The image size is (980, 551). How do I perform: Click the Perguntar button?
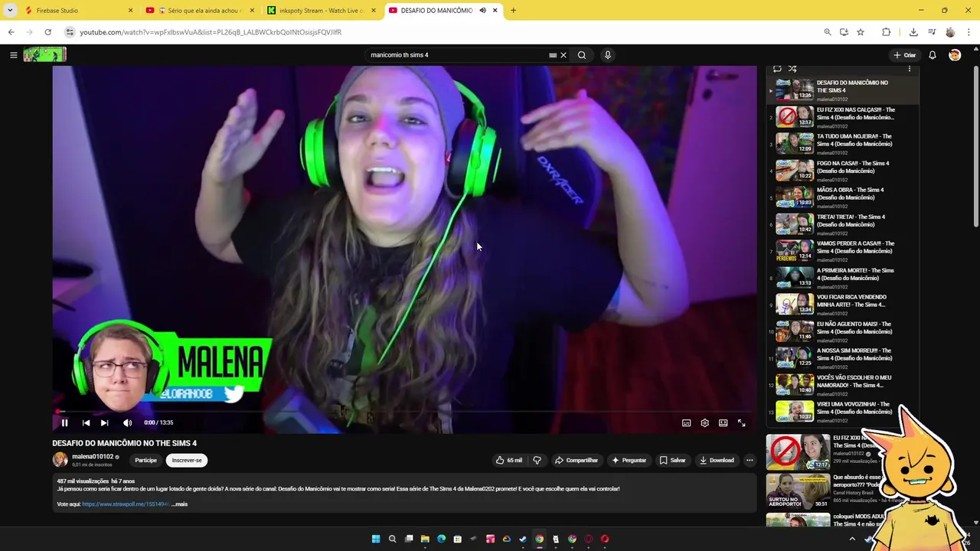[x=629, y=460]
